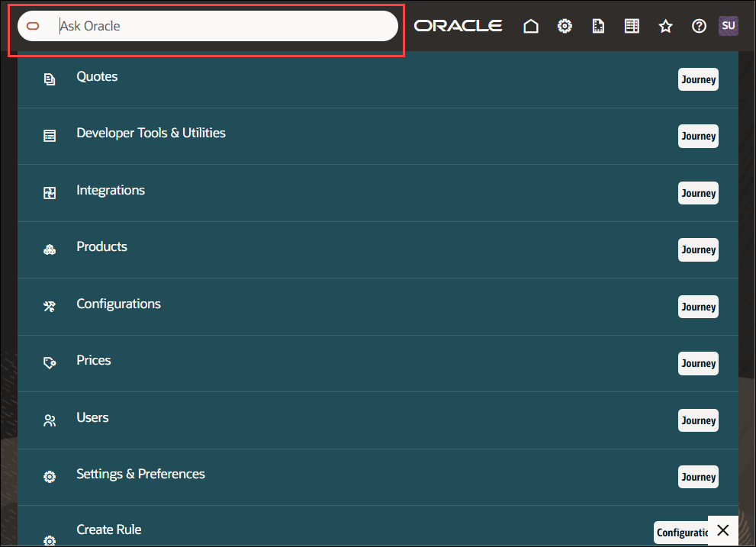Click the Create Rule row

108,529
